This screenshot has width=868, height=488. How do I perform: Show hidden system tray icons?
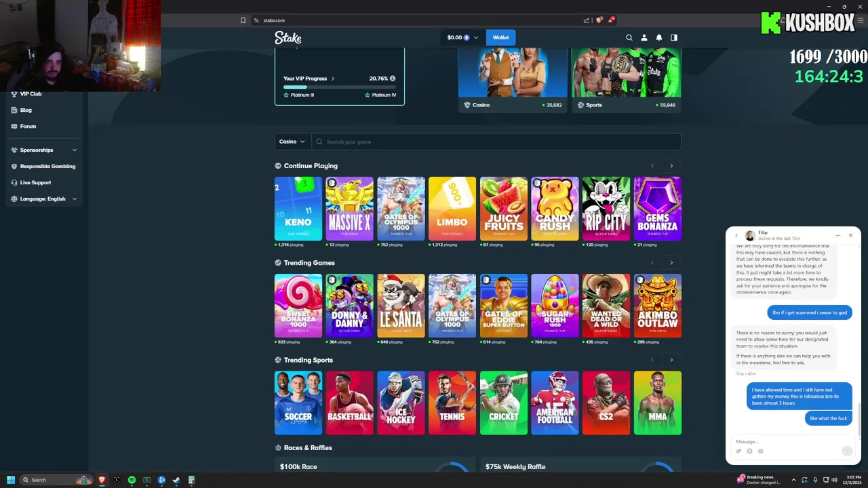(x=793, y=480)
